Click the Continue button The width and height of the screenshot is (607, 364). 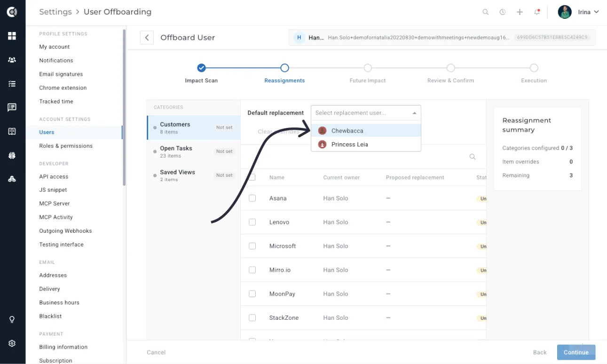tap(576, 352)
